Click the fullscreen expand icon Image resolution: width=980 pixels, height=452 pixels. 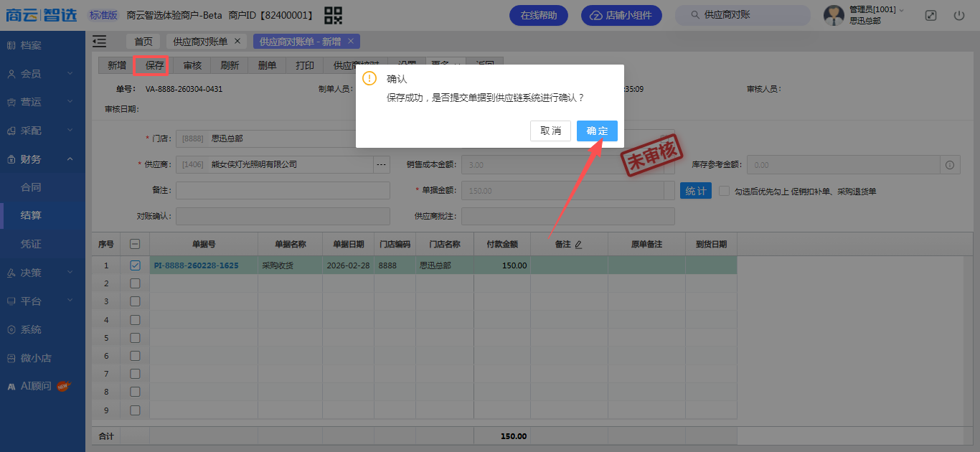(930, 15)
